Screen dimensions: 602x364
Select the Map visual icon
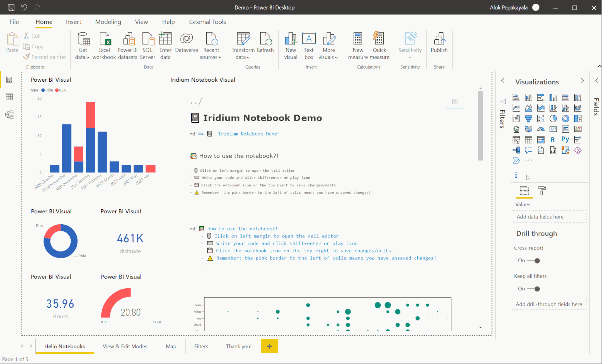point(516,129)
